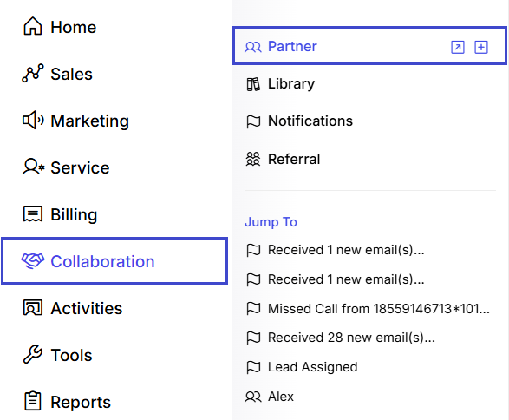This screenshot has height=420, width=509.
Task: Click the Home house icon
Action: [x=32, y=26]
